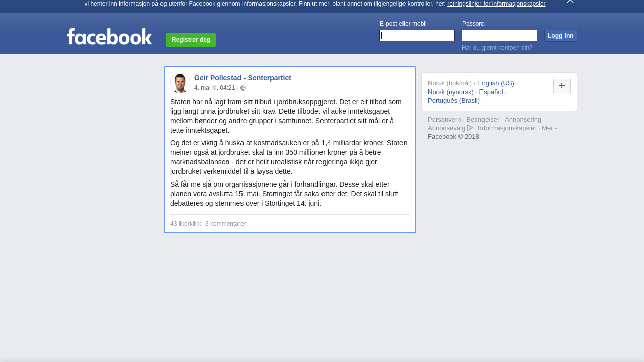644x362 pixels.
Task: Open Geir Pollestad - Senterpartiet page link
Action: [x=243, y=78]
